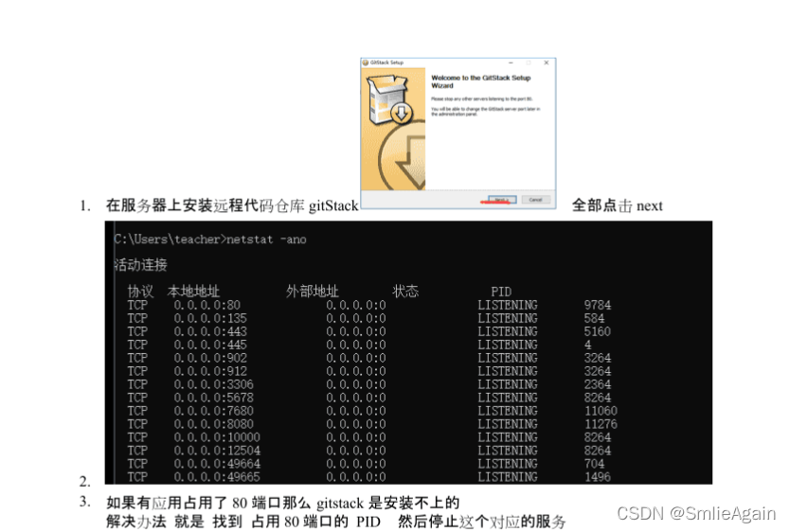The width and height of the screenshot is (790, 532).
Task: Click the 'PID' column header
Action: coord(501,292)
